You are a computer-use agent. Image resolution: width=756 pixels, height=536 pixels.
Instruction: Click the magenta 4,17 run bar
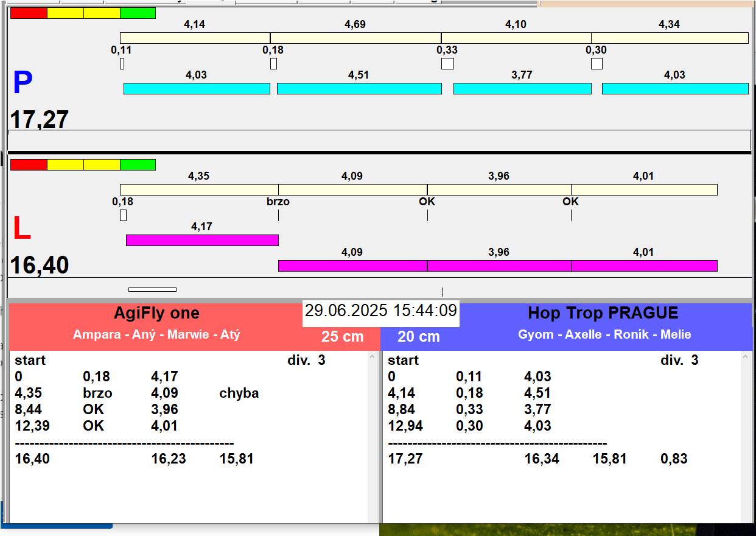point(202,240)
